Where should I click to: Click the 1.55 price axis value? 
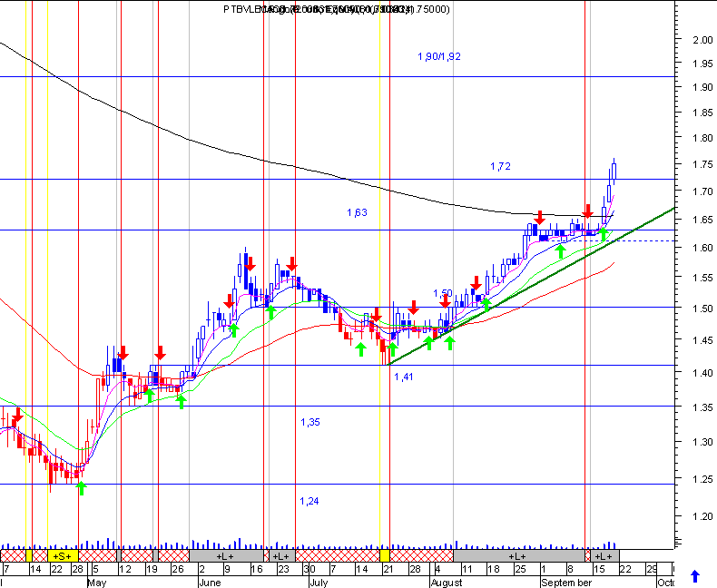[702, 278]
